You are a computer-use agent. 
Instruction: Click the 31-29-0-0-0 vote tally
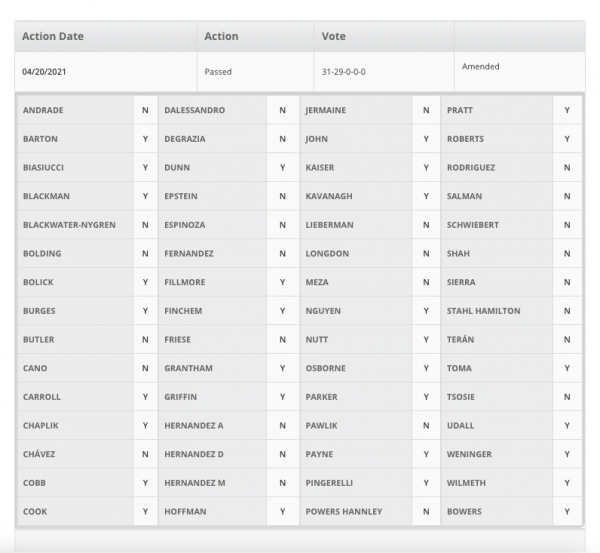pyautogui.click(x=343, y=72)
